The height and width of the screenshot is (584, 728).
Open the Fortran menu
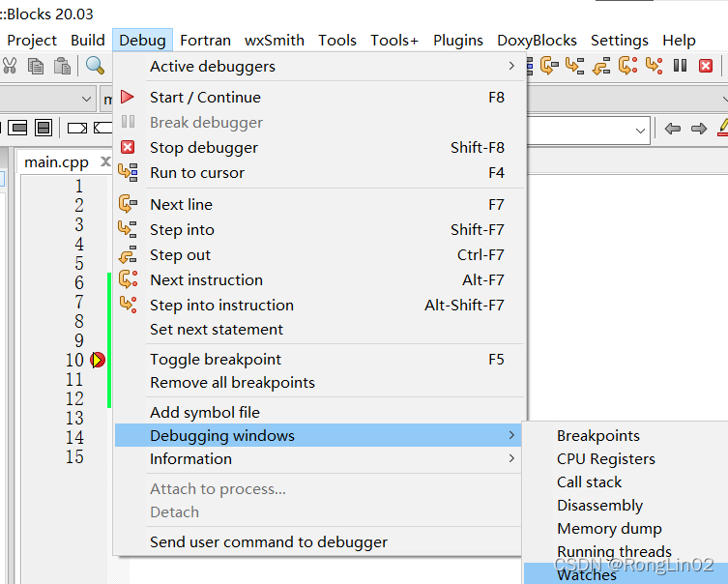point(206,41)
